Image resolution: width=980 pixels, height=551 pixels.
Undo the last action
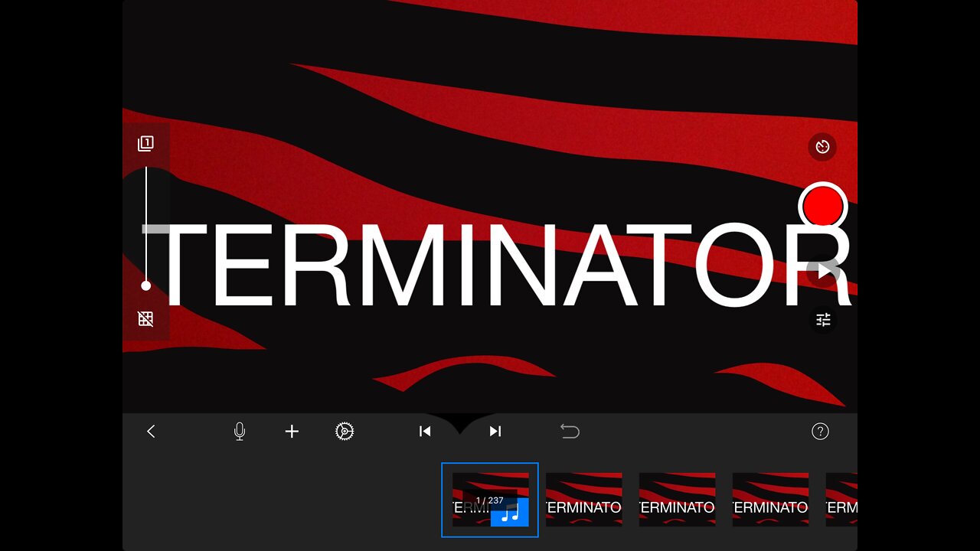click(570, 432)
